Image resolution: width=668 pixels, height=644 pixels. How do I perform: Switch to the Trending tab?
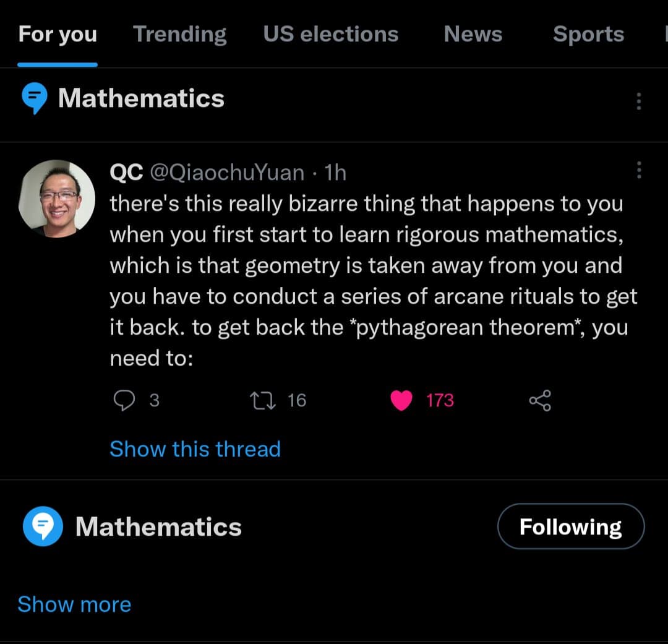179,34
